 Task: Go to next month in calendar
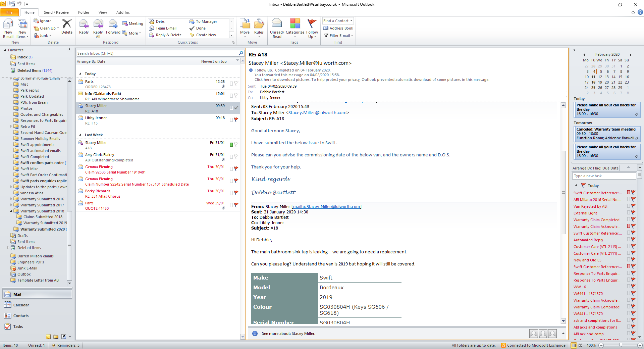click(x=631, y=54)
